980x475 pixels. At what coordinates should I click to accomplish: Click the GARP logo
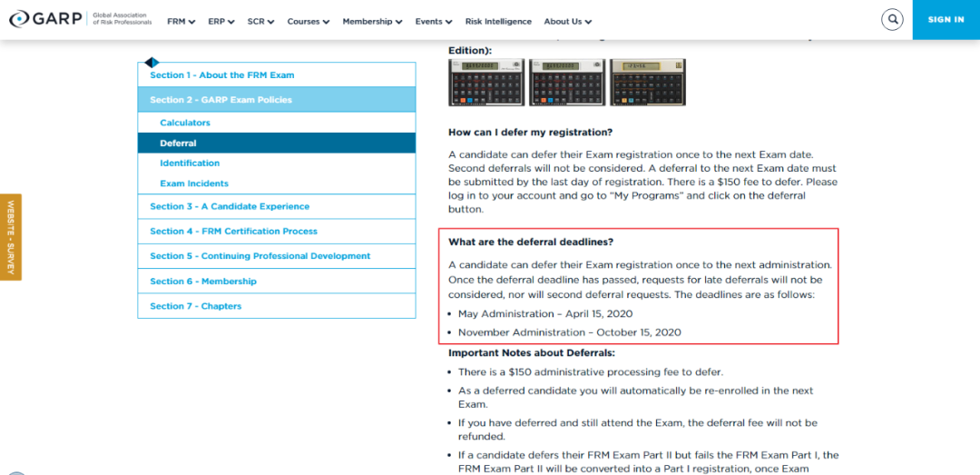click(47, 20)
